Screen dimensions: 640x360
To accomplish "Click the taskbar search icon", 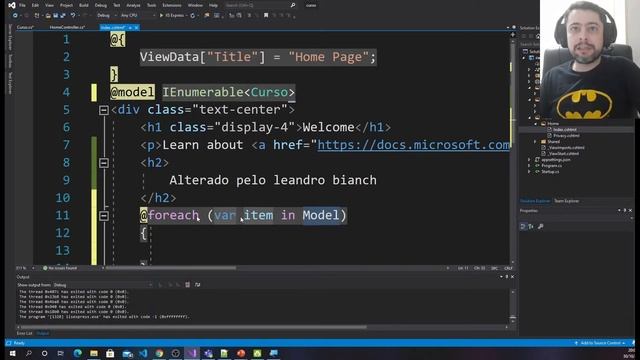I will 29,353.
